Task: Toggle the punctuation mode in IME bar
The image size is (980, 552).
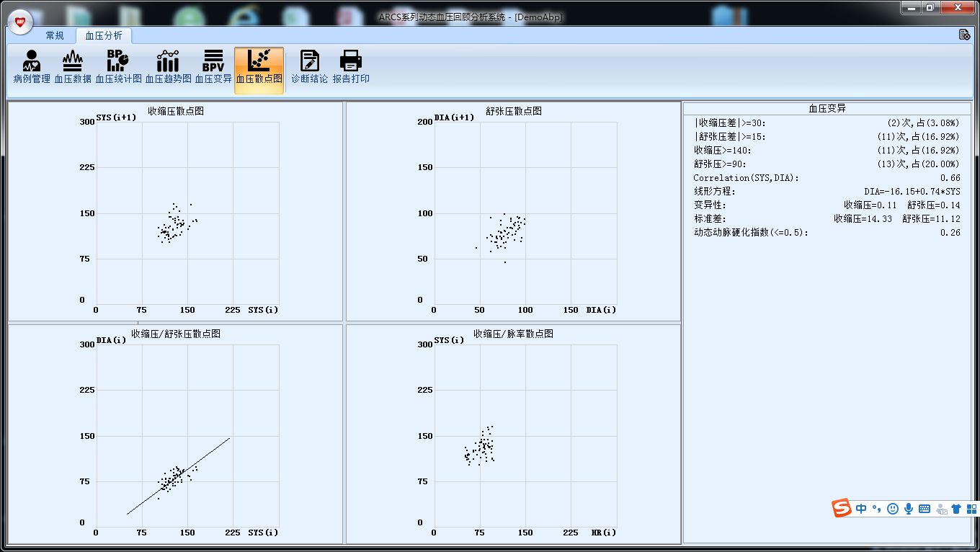Action: 877,509
